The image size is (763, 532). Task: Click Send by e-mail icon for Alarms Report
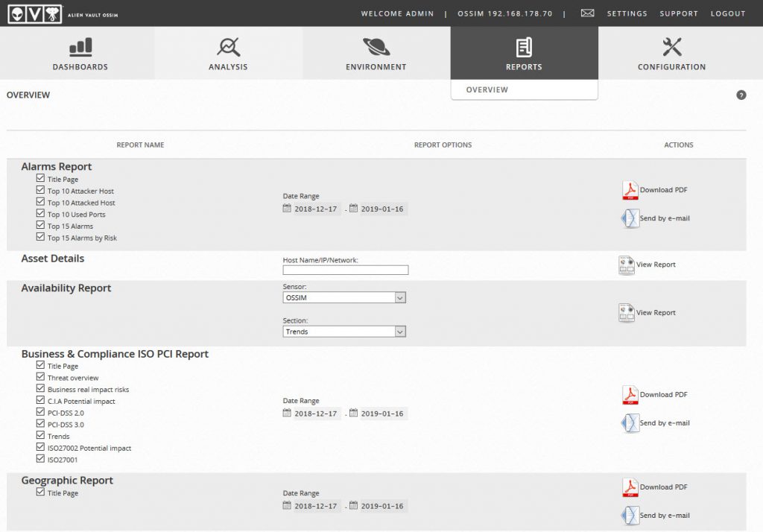[630, 218]
